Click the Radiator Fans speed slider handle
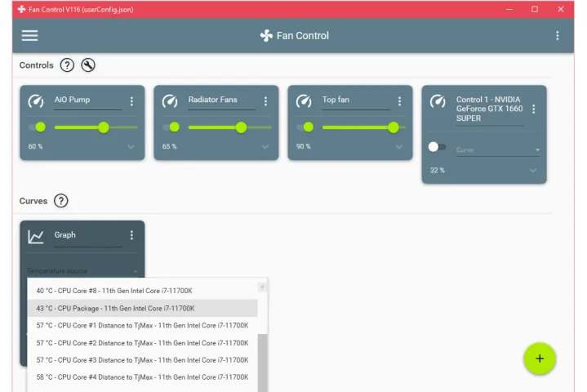587x392 pixels. click(242, 127)
